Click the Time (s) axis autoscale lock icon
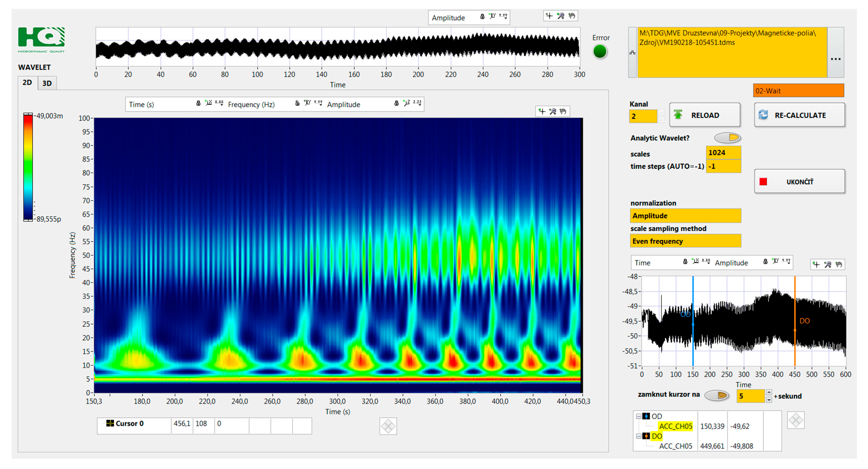 [198, 103]
